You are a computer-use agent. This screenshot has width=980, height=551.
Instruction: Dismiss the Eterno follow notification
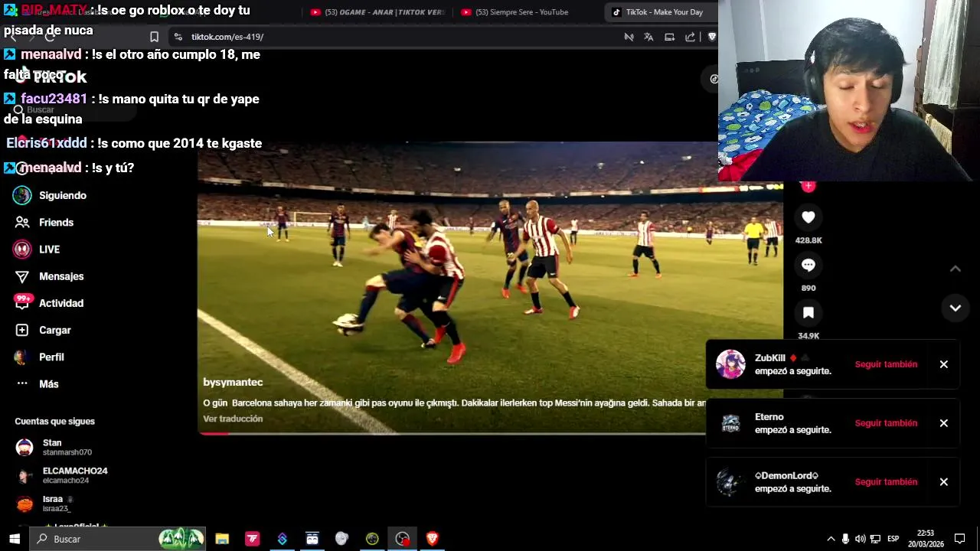[943, 423]
